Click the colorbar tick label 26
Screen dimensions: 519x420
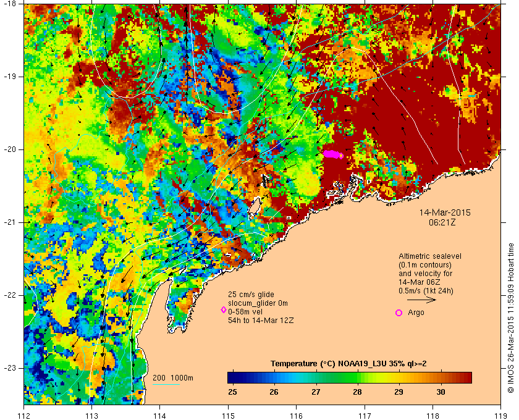point(274,392)
